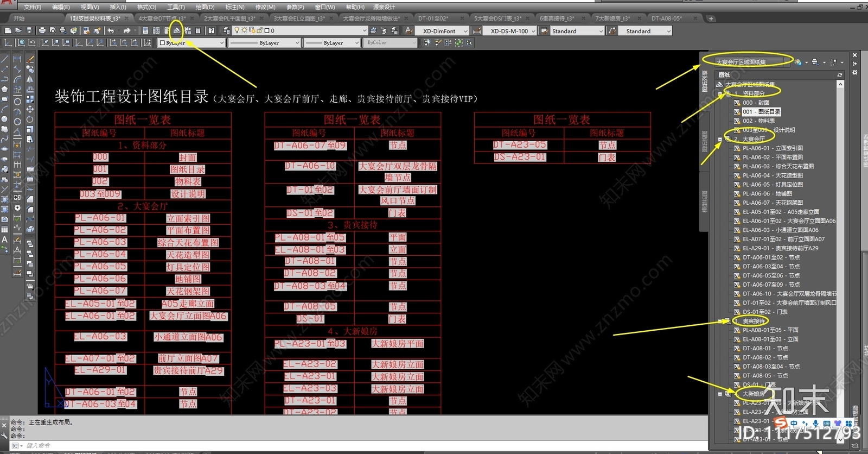Select sheet 001 - 图纸目录 in tree

point(762,112)
